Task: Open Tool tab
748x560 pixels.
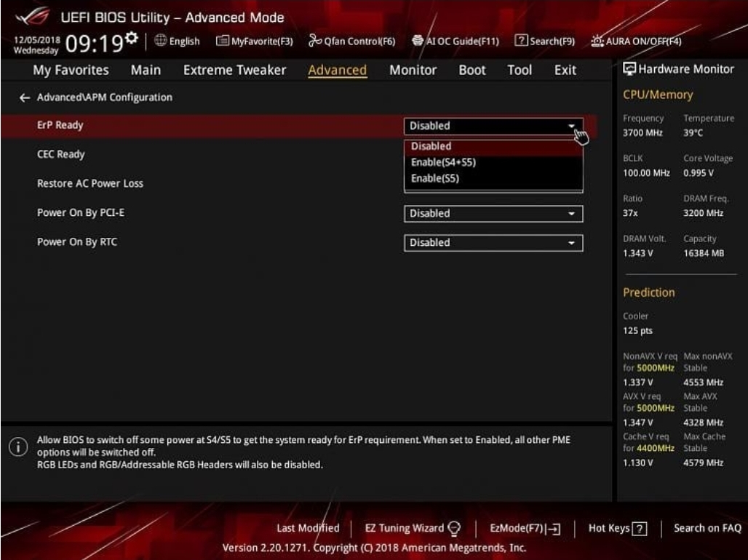Action: [520, 70]
